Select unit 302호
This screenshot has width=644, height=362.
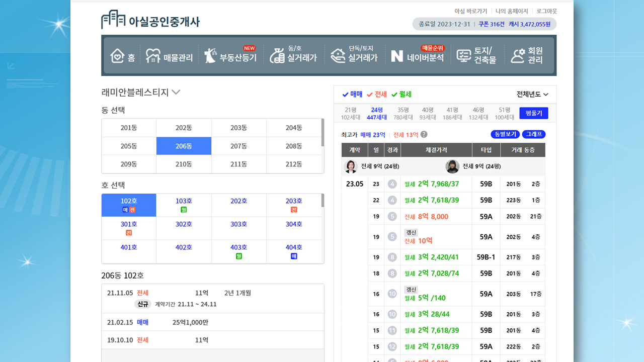(184, 228)
